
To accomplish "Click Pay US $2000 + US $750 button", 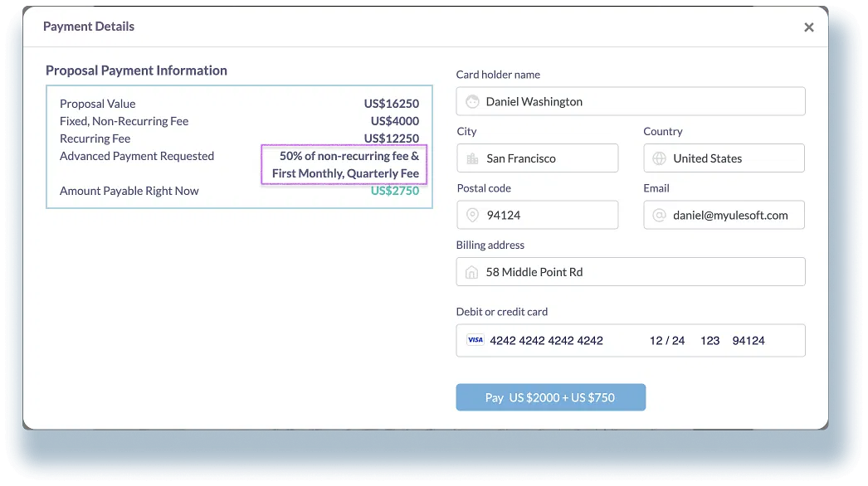I will 551,397.
